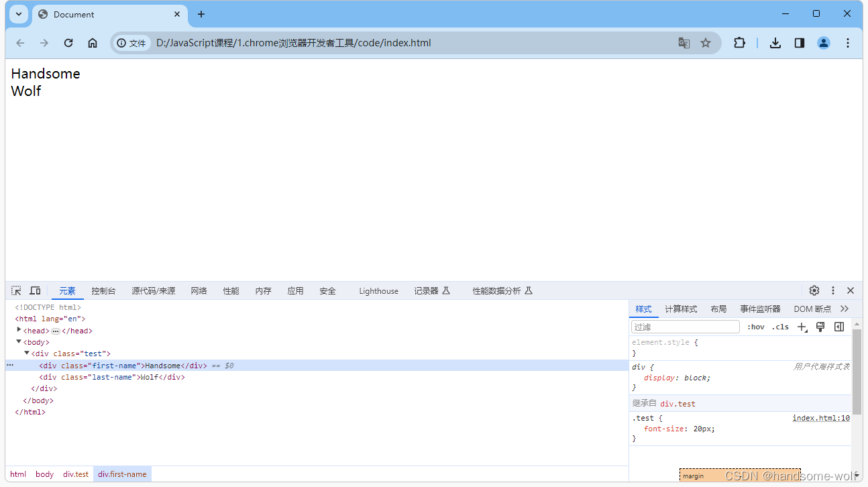The image size is (868, 487).
Task: Add a new style rule
Action: click(x=802, y=327)
